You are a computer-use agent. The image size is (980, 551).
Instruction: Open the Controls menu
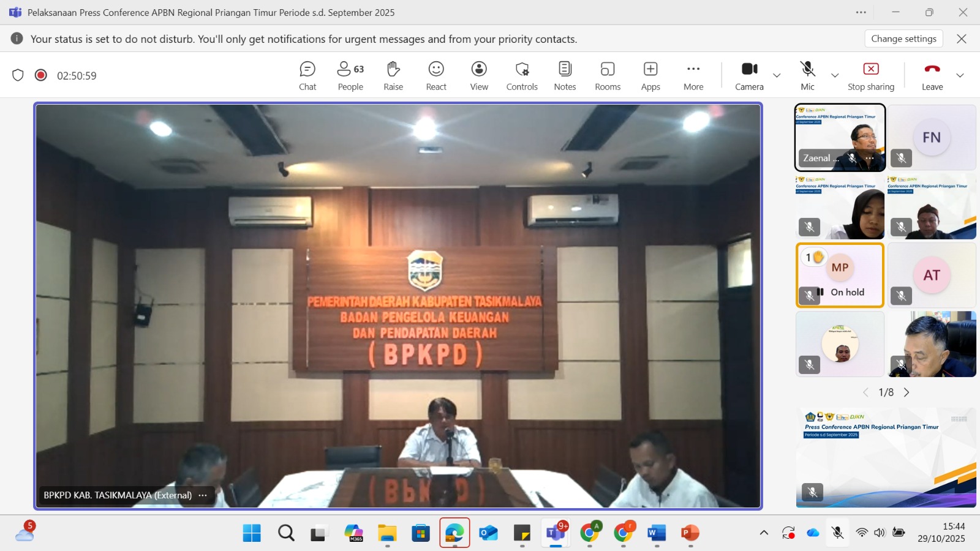pyautogui.click(x=522, y=76)
